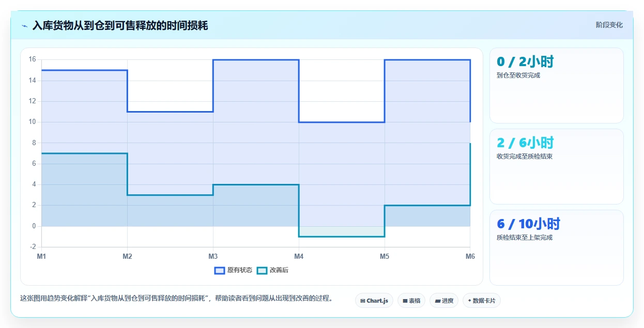644x328 pixels.
Task: Click the blue 原有状态 line segment at 15
Action: pyautogui.click(x=84, y=70)
